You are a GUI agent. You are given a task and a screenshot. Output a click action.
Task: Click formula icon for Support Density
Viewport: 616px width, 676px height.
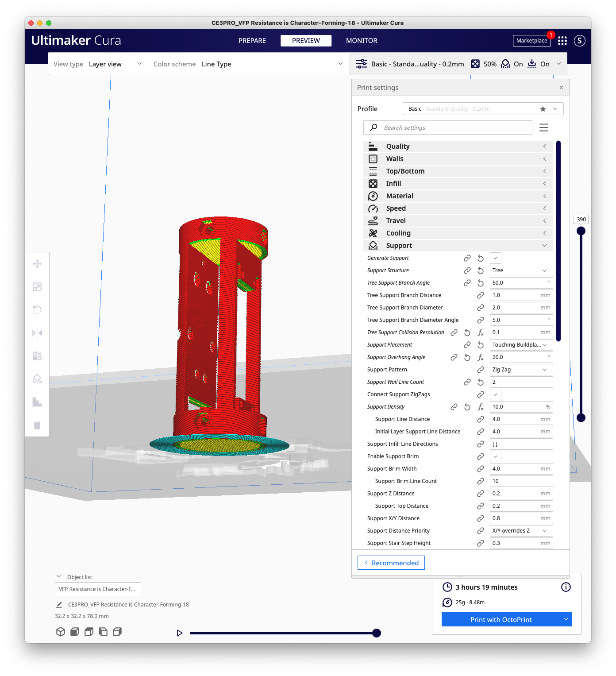[481, 407]
